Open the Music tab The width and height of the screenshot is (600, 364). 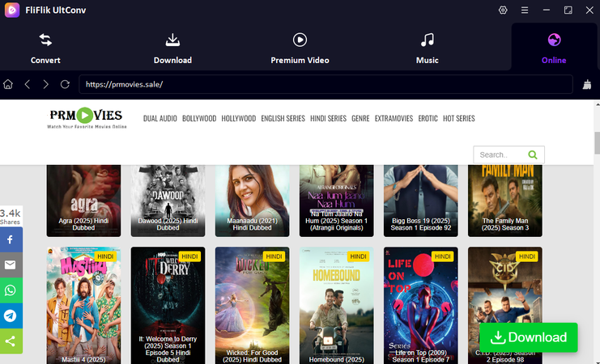pos(427,49)
